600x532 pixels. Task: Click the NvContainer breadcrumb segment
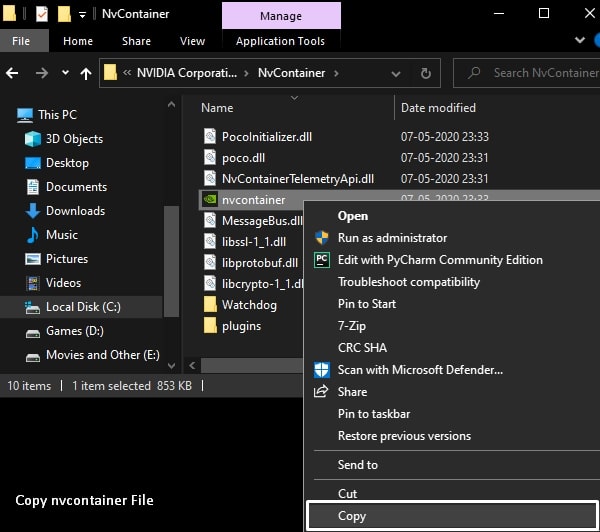click(292, 73)
